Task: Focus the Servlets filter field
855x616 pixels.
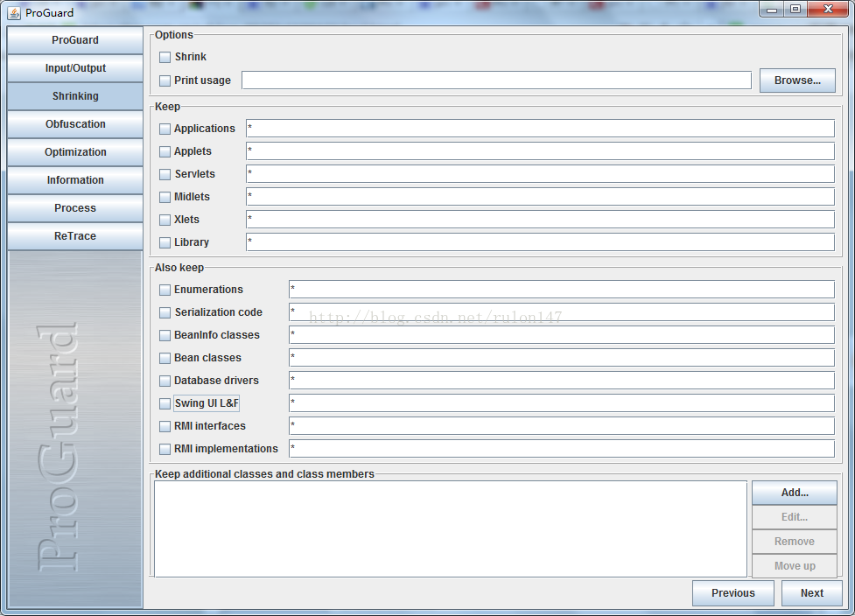Action: tap(540, 174)
